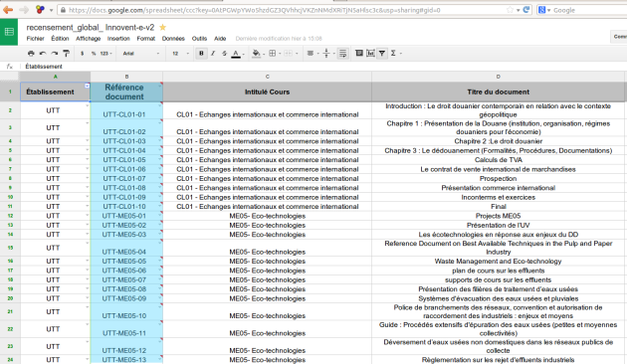Open the Format menu
The width and height of the screenshot is (627, 364).
click(145, 39)
